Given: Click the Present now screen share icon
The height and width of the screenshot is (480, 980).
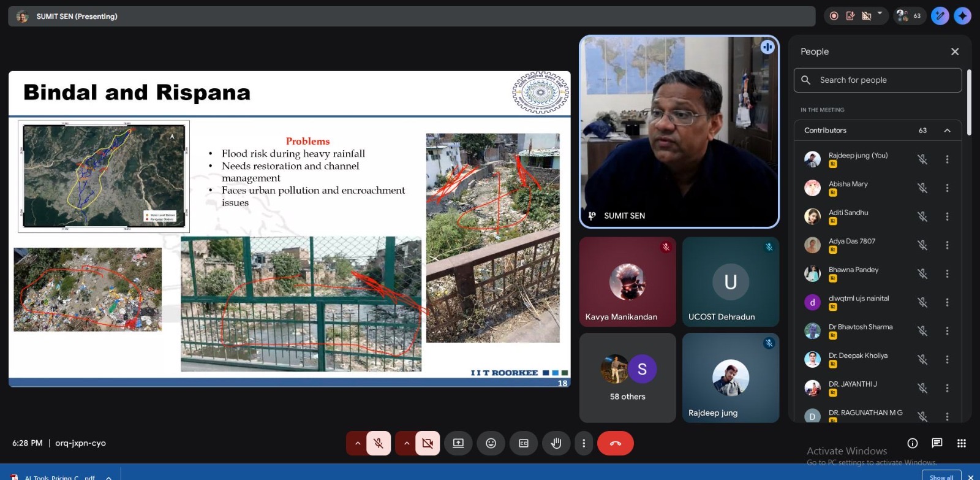Looking at the screenshot, I should pos(458,443).
